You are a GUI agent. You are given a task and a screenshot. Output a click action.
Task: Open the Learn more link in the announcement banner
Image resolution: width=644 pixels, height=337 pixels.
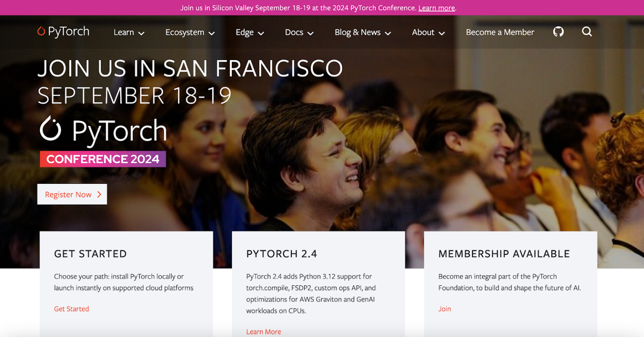click(x=436, y=8)
